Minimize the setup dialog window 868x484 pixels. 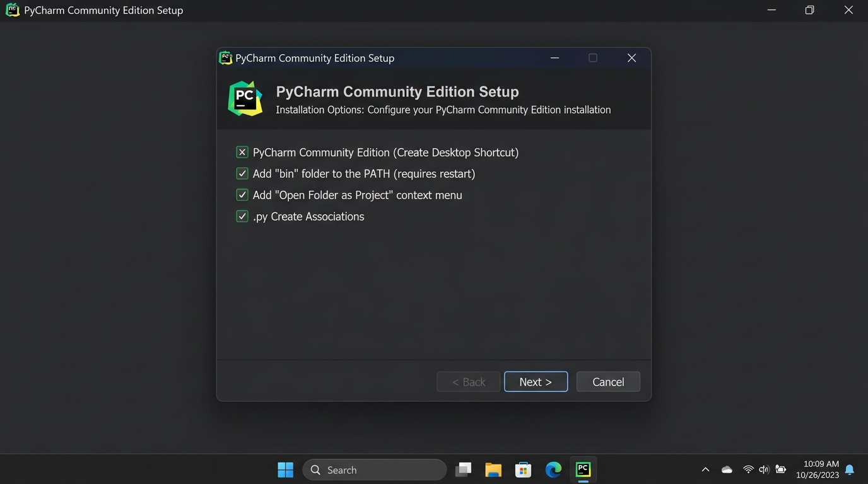pos(554,58)
